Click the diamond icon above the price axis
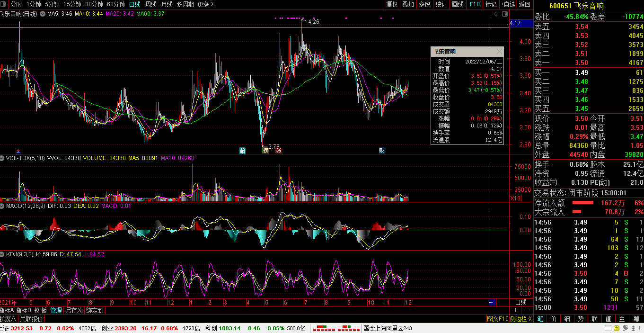The width and height of the screenshot is (644, 333). 495,14
